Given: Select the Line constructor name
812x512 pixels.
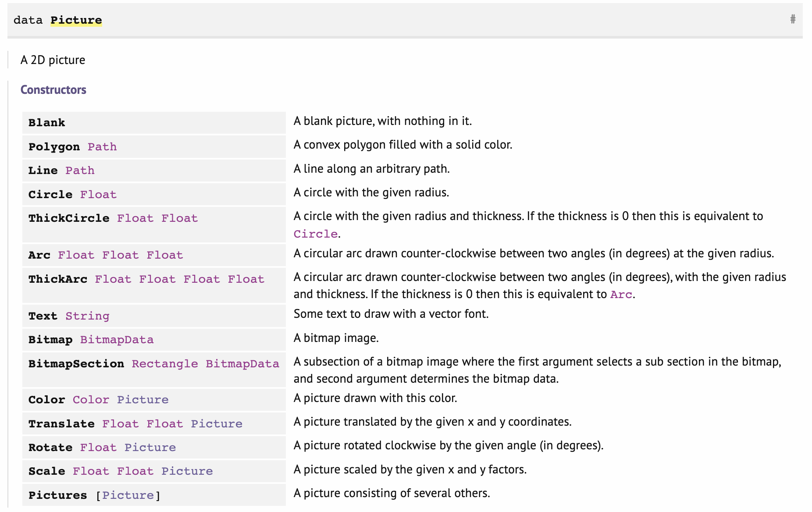Looking at the screenshot, I should [43, 171].
